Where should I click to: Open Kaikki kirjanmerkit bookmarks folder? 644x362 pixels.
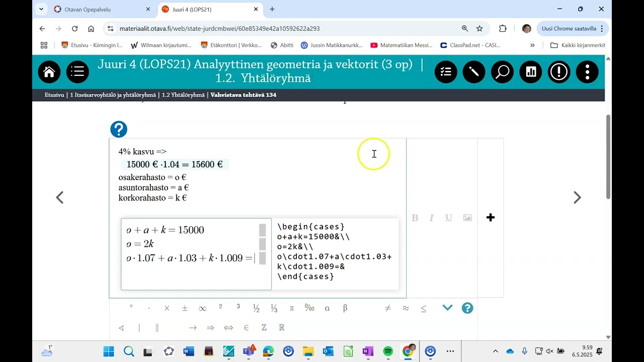click(x=578, y=45)
